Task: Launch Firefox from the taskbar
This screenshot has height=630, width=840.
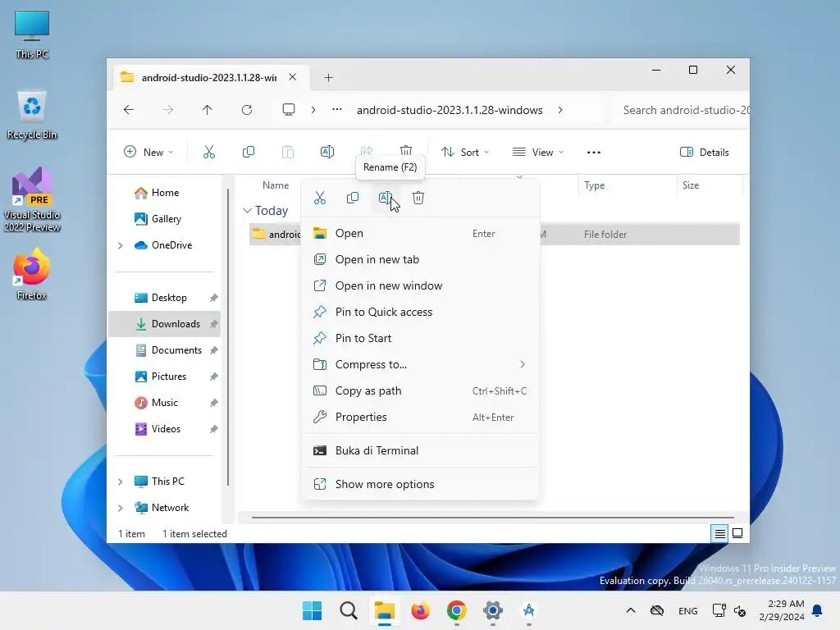Action: coord(421,610)
